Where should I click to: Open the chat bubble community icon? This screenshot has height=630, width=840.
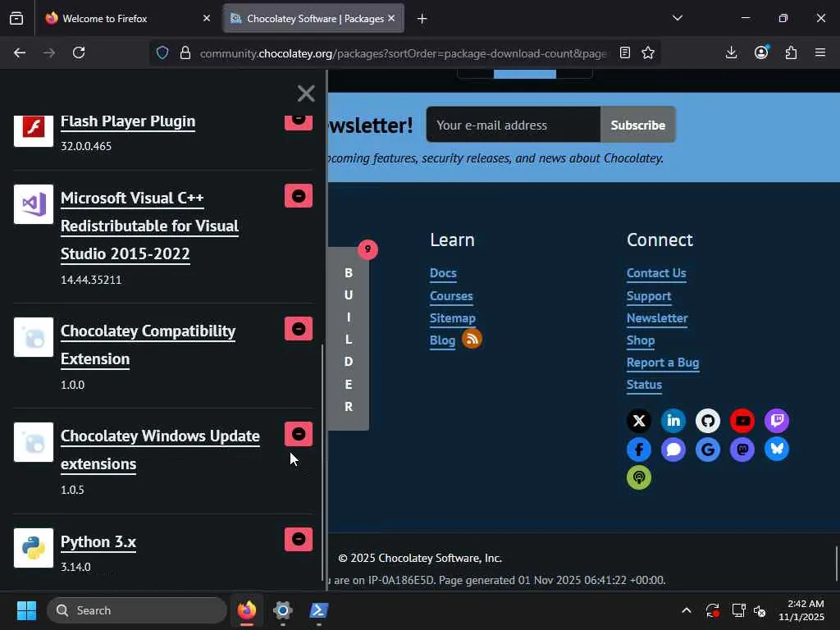[673, 450]
